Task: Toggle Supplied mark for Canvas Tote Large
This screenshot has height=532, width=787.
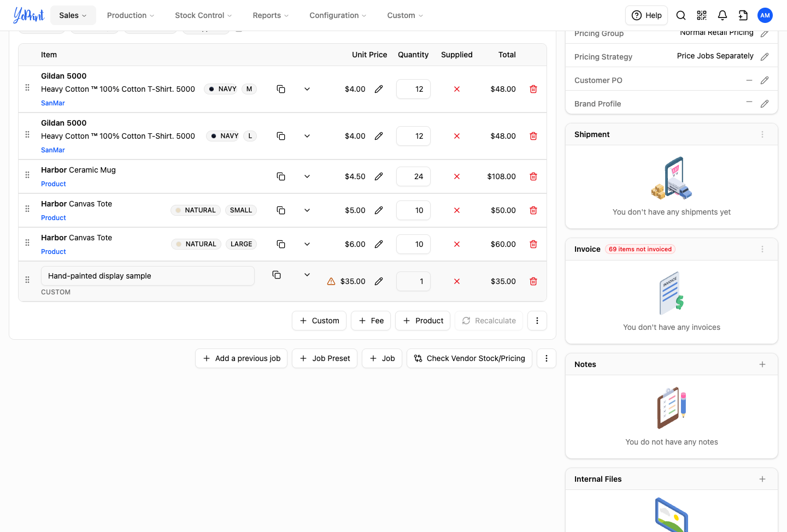Action: coord(457,244)
